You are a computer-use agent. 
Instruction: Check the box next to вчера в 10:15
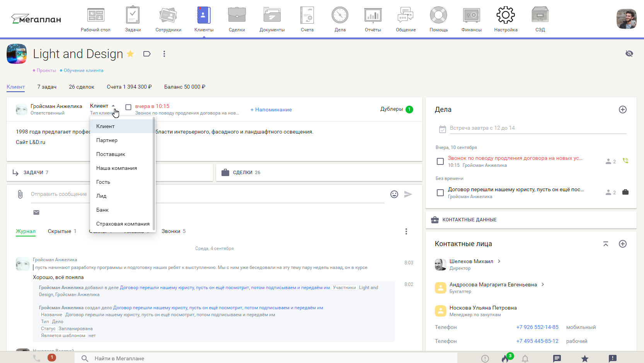(x=128, y=107)
